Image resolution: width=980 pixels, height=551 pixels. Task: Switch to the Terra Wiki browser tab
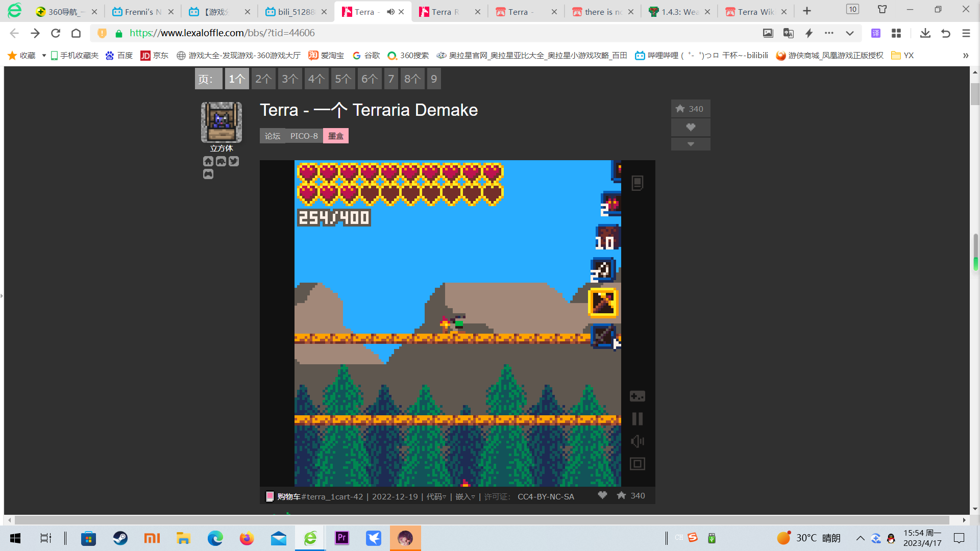(756, 12)
